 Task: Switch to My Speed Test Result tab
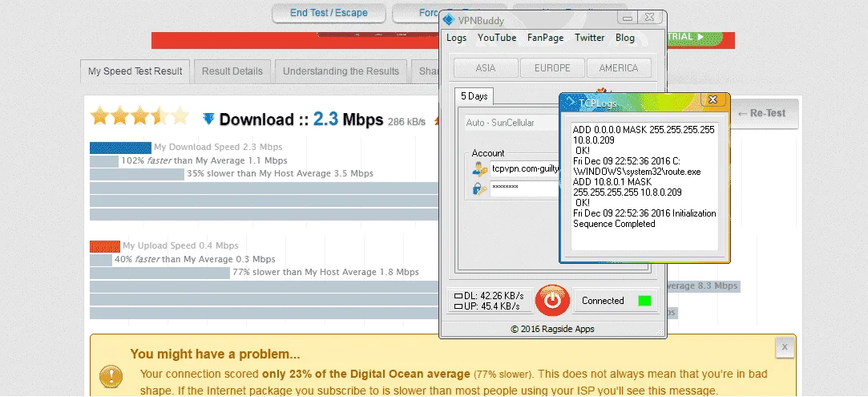135,71
